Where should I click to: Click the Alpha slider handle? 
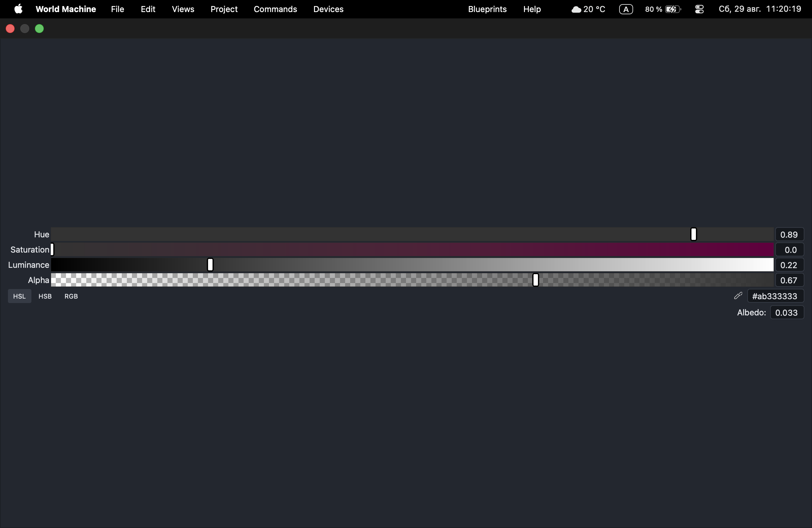[536, 280]
